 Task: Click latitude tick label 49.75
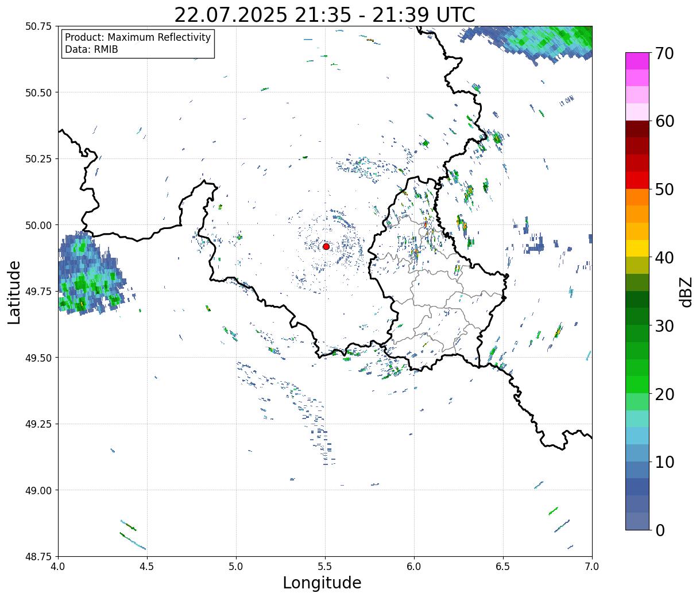(39, 292)
